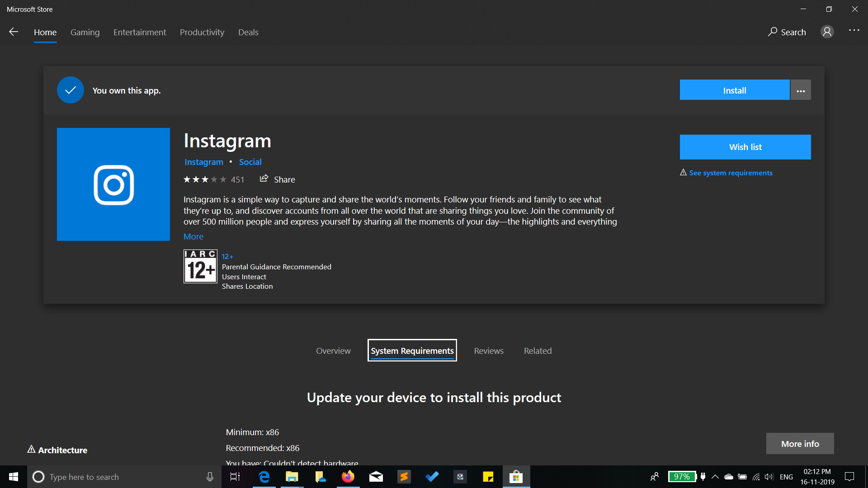Click the ENG language indicator
The image size is (868, 488).
pos(787,477)
